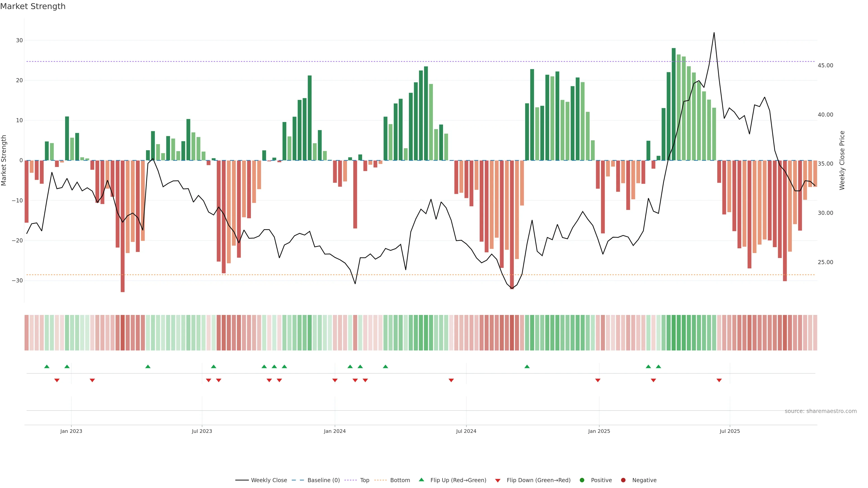Click the flip-up triangle near Oct 2024
This screenshot has height=488, width=868.
[527, 366]
